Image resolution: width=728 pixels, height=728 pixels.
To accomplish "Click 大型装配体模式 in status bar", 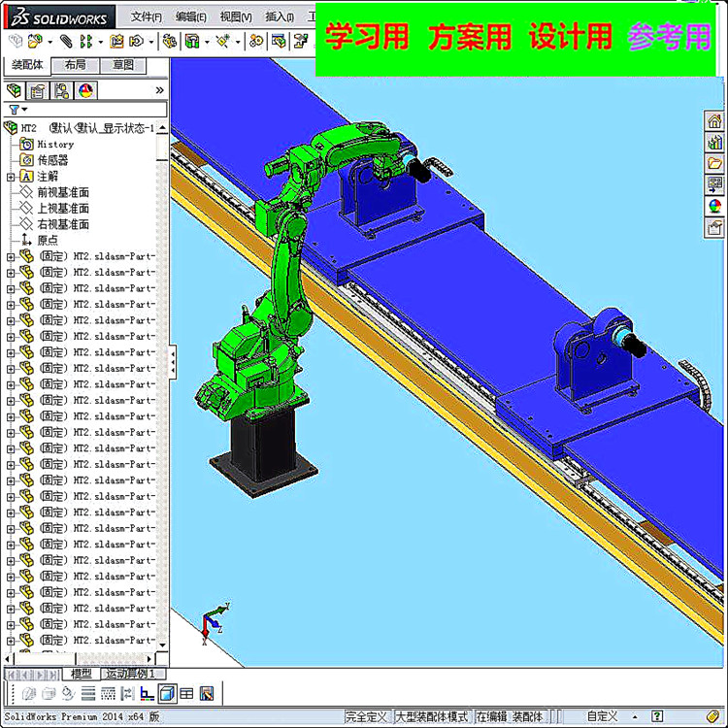I will pos(431,716).
